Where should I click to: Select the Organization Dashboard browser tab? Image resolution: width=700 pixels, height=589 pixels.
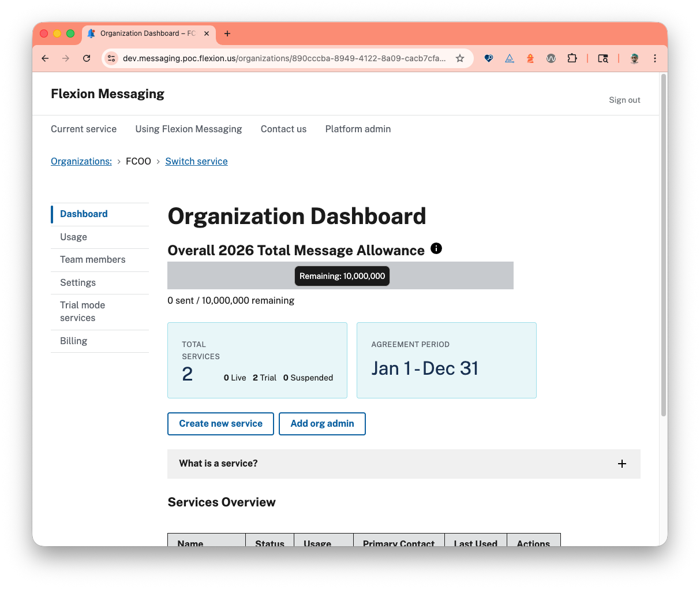(149, 33)
